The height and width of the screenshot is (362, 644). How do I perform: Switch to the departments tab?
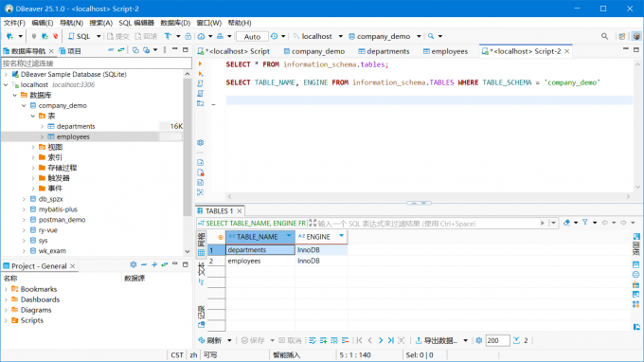pos(384,51)
